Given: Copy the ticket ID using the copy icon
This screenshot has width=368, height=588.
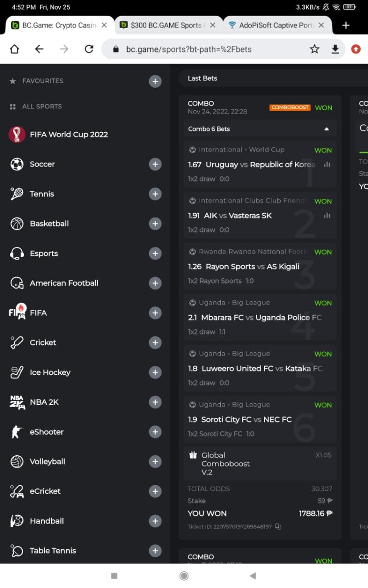Looking at the screenshot, I should click(x=278, y=527).
